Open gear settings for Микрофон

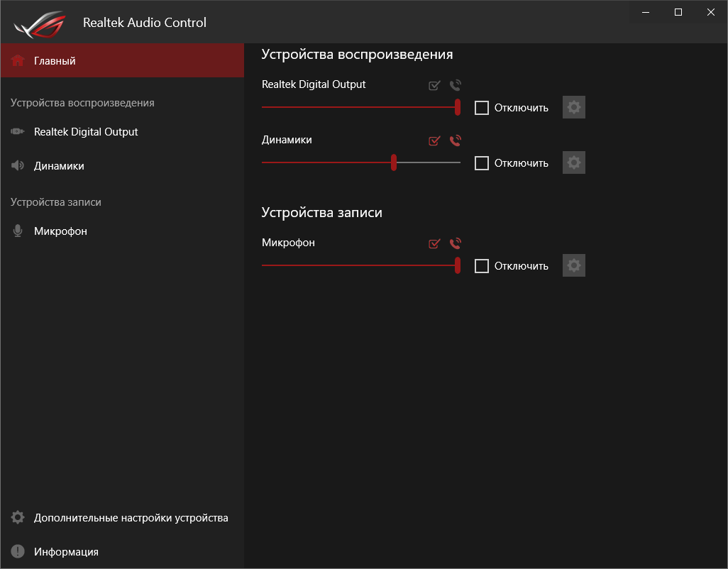(574, 266)
